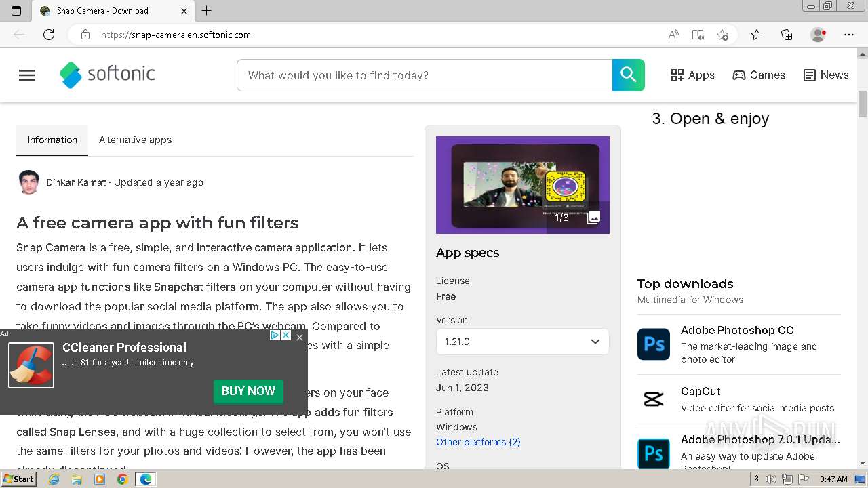
Task: Open the Snap Camera screenshot thumbnail
Action: pyautogui.click(x=523, y=185)
